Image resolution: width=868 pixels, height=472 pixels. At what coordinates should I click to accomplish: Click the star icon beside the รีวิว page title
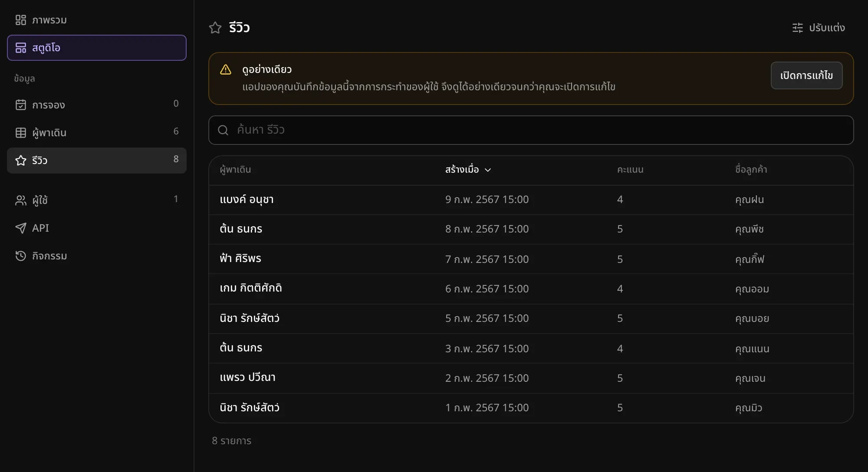pos(215,28)
